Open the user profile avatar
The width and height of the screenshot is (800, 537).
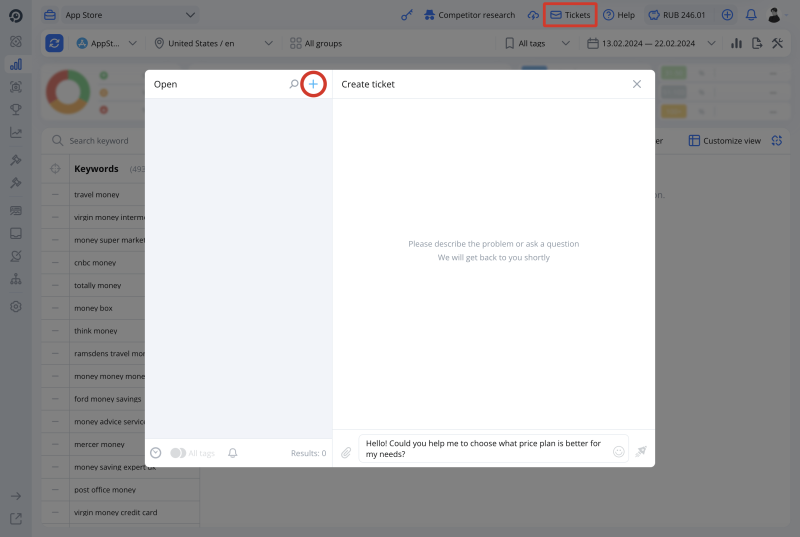click(x=774, y=15)
